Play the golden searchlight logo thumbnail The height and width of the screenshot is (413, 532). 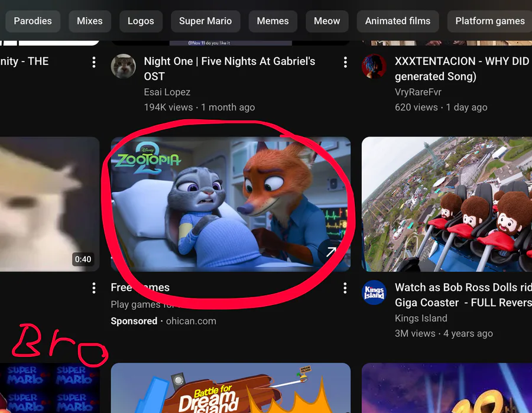[x=447, y=388]
